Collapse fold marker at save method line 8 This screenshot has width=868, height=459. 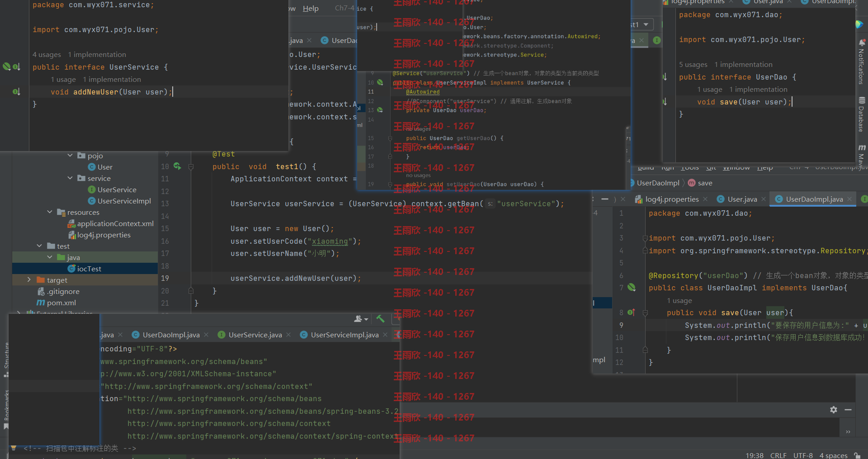tap(645, 313)
